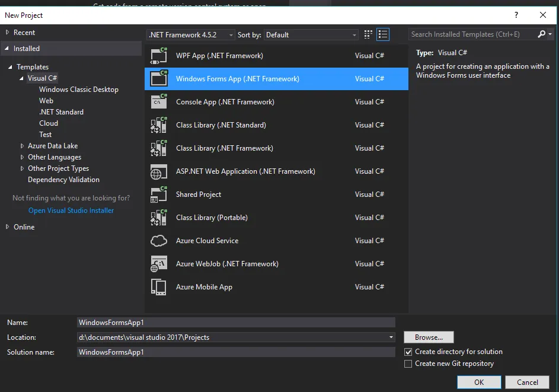
Task: Select Dependency Validation tree item
Action: [x=64, y=180]
